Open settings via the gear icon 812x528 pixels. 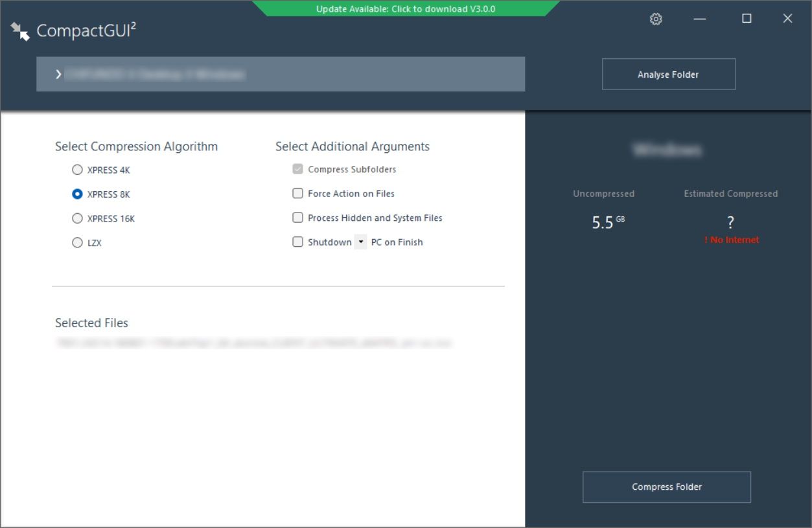(656, 19)
